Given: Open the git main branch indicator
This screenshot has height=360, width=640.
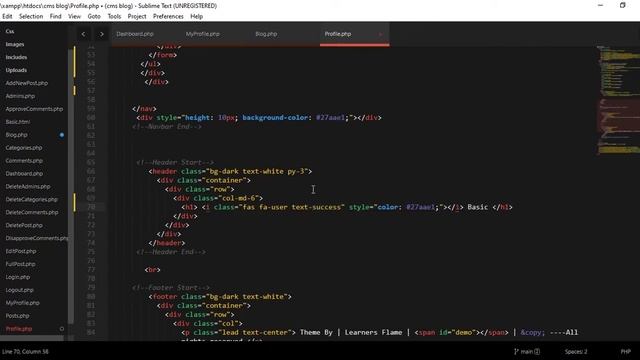Looking at the screenshot, I should tap(527, 351).
